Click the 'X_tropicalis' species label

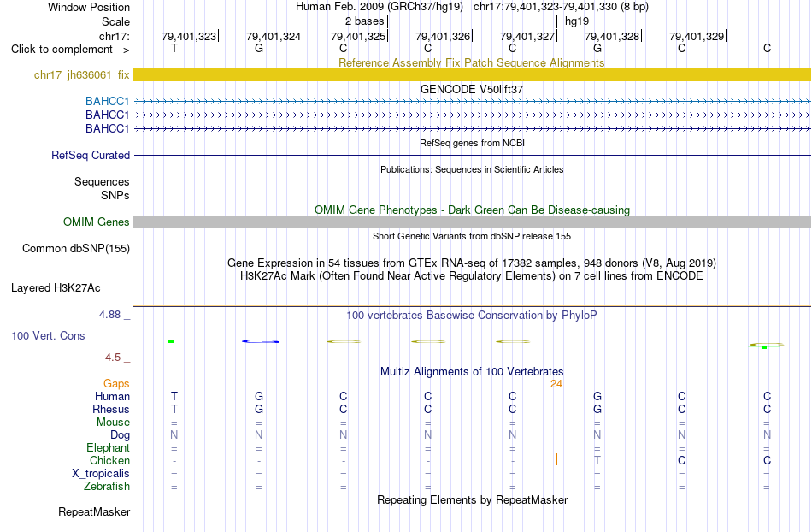[101, 474]
